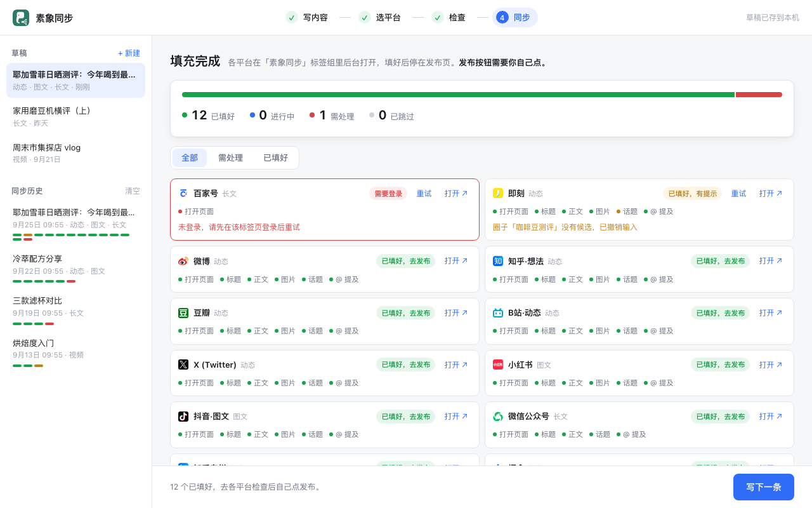Filter by 已填好 tab

tap(275, 157)
